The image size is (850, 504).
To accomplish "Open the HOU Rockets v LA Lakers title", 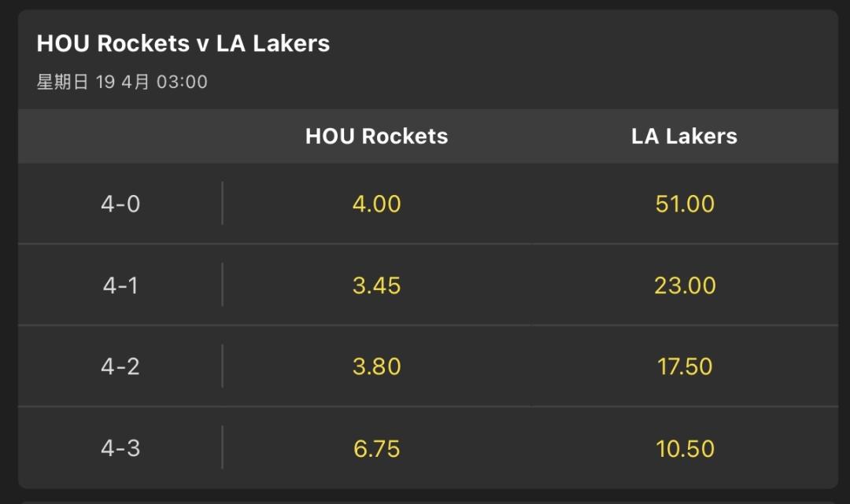I will [x=183, y=43].
